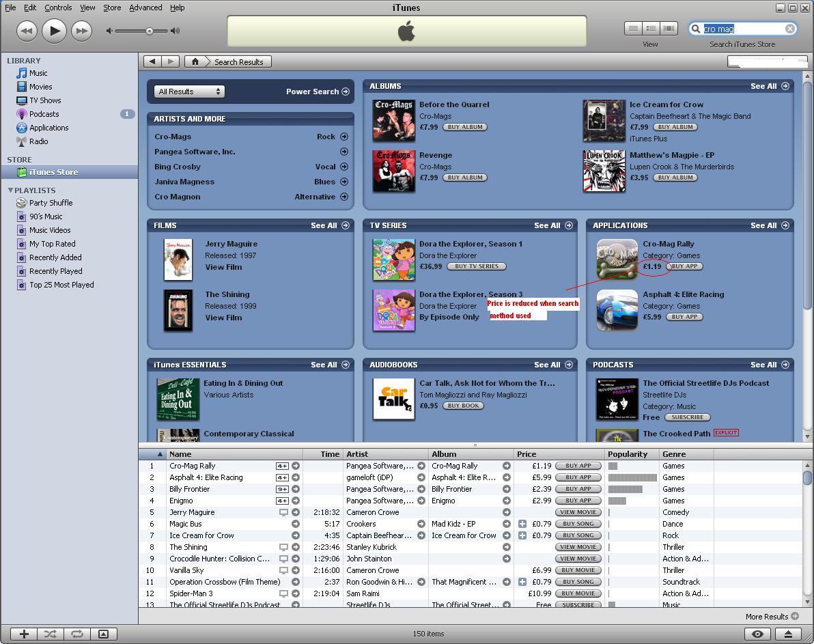Open Top 25 Most Played playlist
The height and width of the screenshot is (644, 814).
point(61,285)
